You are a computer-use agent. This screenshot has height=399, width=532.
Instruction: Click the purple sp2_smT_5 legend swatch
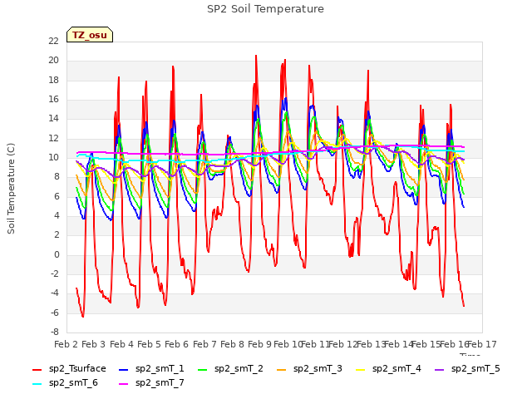tap(440, 369)
